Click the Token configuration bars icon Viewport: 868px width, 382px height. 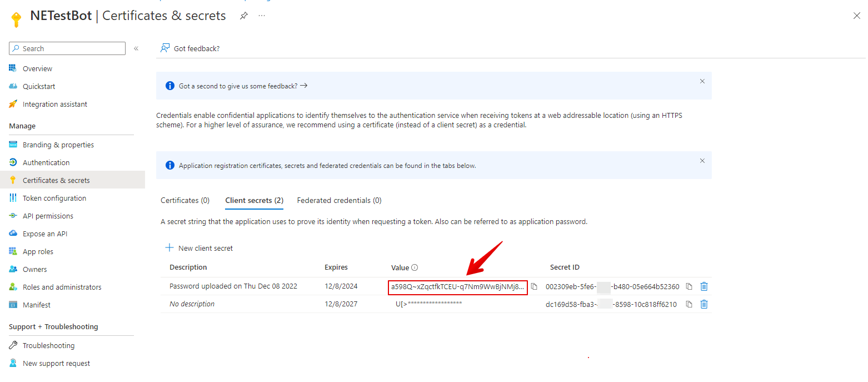(13, 198)
